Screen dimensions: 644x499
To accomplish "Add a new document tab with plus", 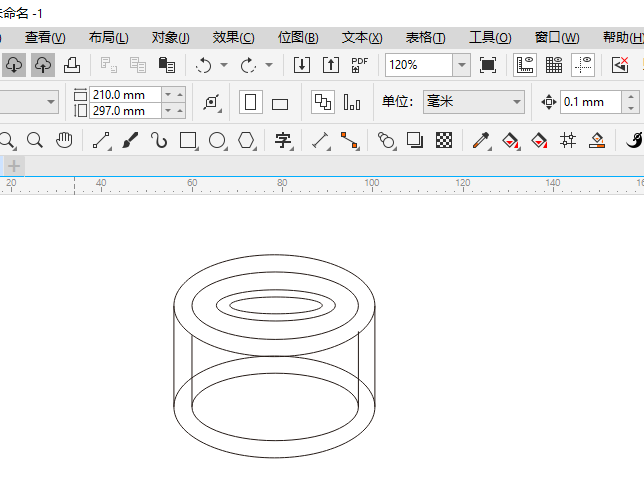I will (x=14, y=165).
